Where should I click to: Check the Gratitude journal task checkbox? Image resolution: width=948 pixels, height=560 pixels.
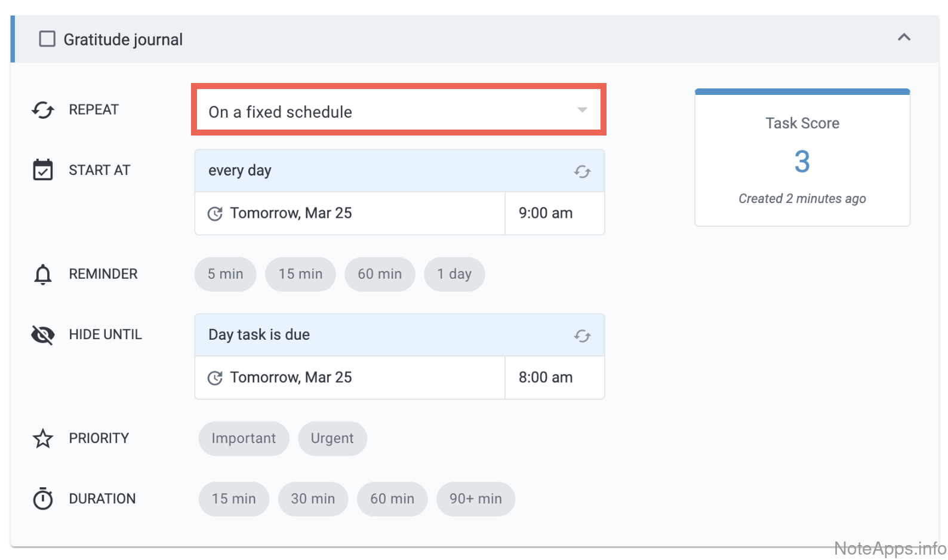[x=47, y=39]
